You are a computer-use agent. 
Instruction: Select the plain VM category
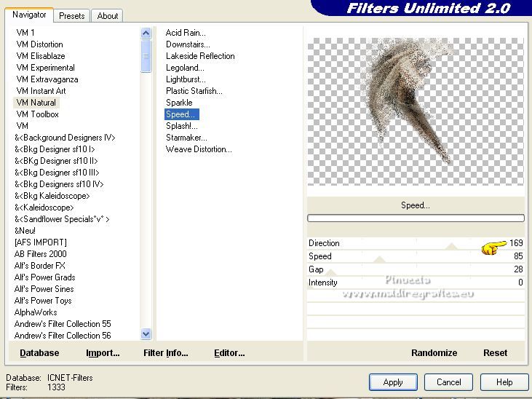[x=22, y=126]
